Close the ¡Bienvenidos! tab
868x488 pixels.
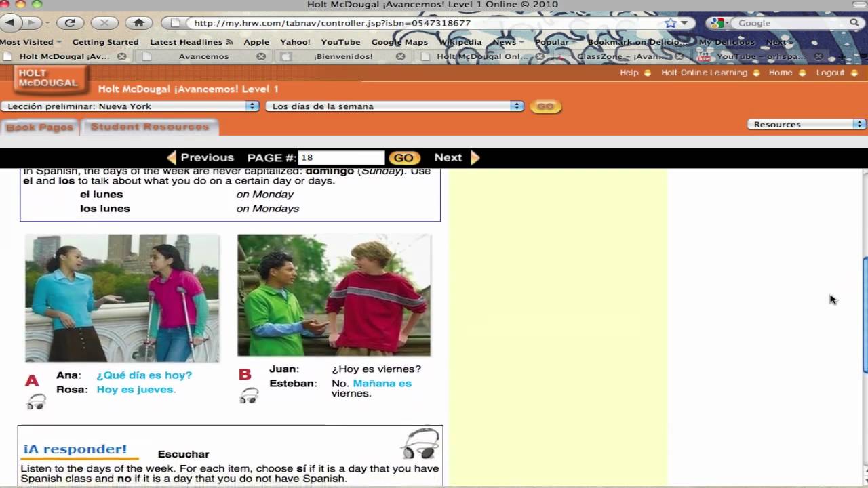(400, 56)
